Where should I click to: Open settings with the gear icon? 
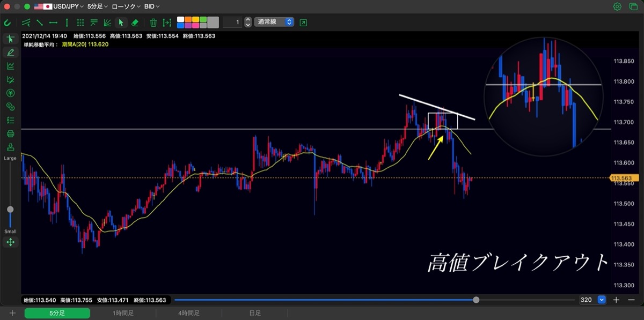617,6
